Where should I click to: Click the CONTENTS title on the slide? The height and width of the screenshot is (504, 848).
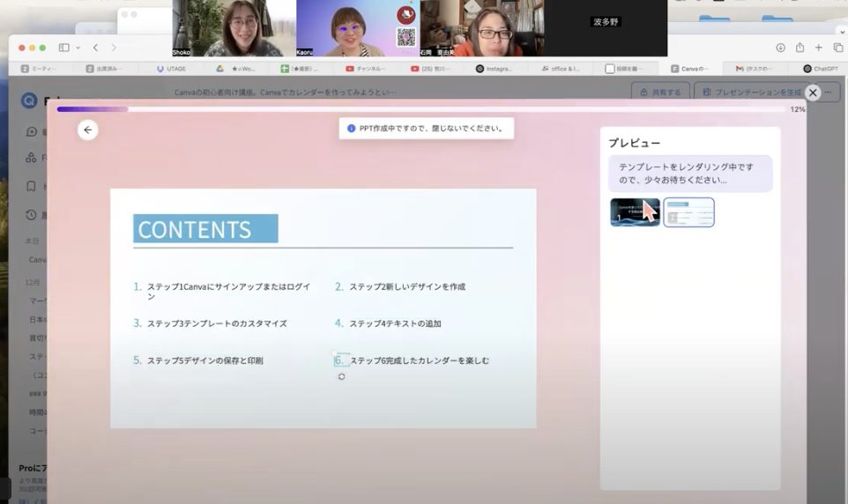[x=205, y=229]
